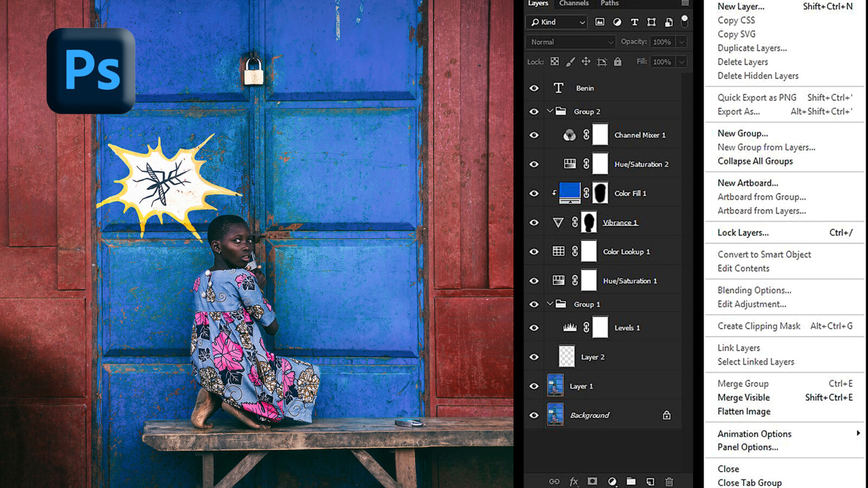This screenshot has width=868, height=488.
Task: Hide the Color Fill 1 layer
Action: point(534,194)
